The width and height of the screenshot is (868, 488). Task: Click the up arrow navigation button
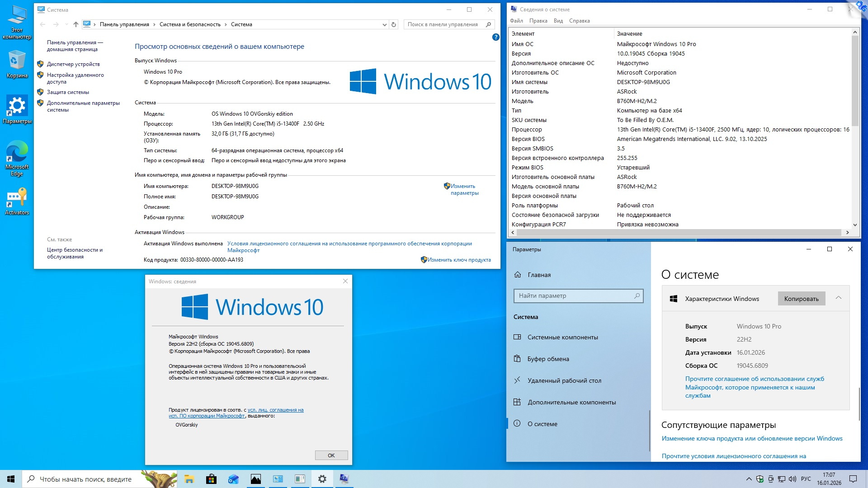click(75, 24)
